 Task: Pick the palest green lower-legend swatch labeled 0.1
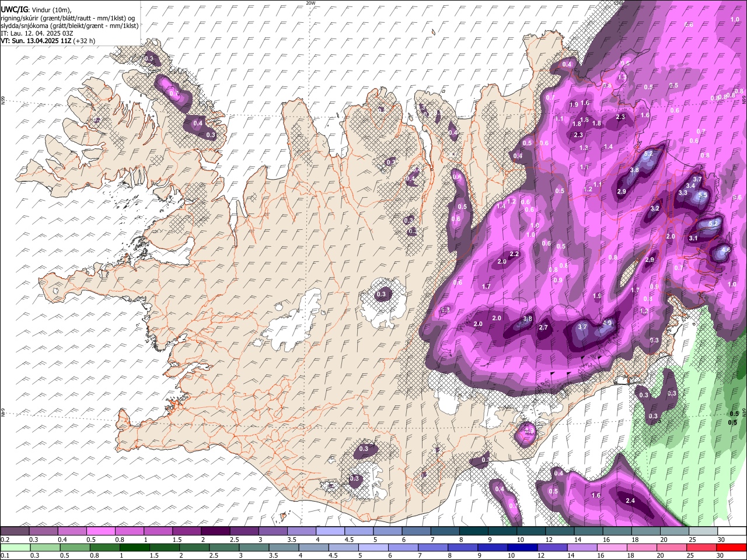pos(15,547)
